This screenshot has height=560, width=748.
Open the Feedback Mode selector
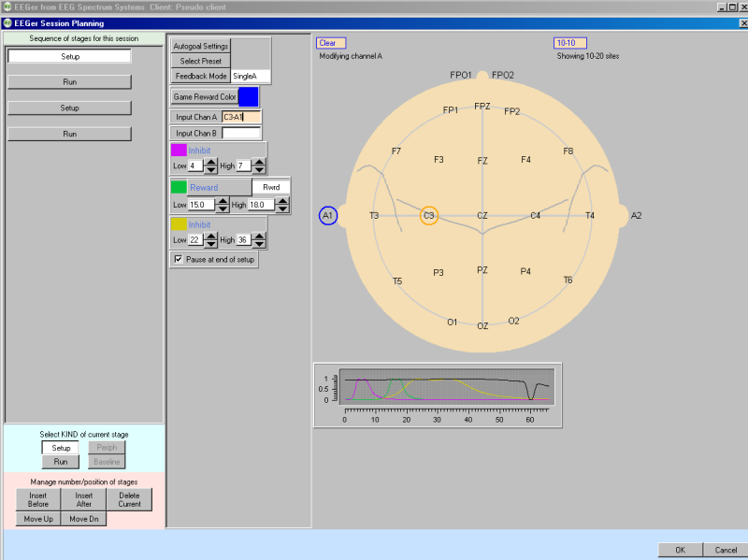(199, 76)
